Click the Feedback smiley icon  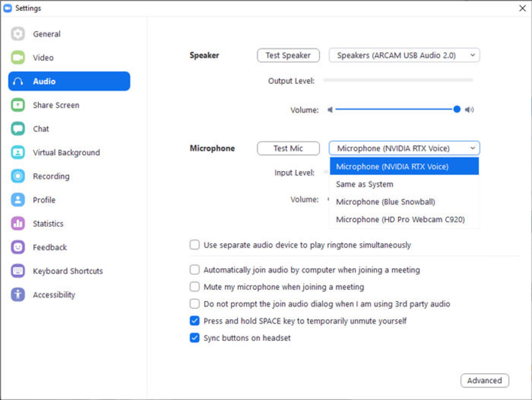[18, 247]
